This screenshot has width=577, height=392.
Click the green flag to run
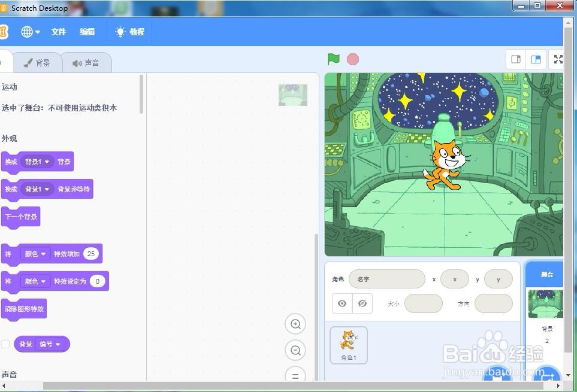pos(333,59)
